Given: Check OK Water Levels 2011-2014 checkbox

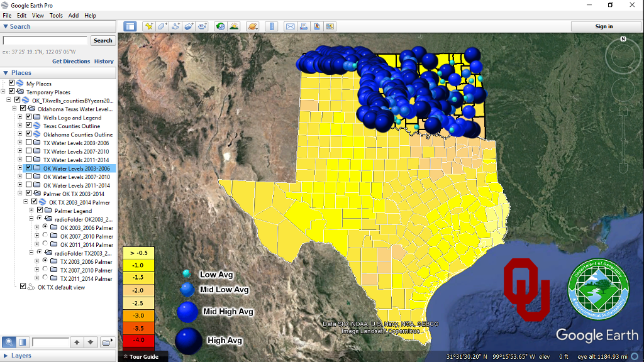Looking at the screenshot, I should (x=28, y=185).
